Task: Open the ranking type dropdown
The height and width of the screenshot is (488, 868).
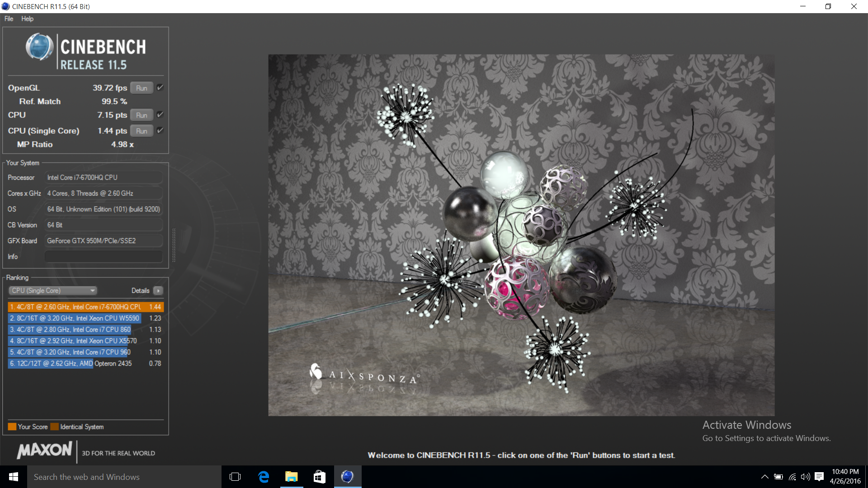Action: point(53,291)
